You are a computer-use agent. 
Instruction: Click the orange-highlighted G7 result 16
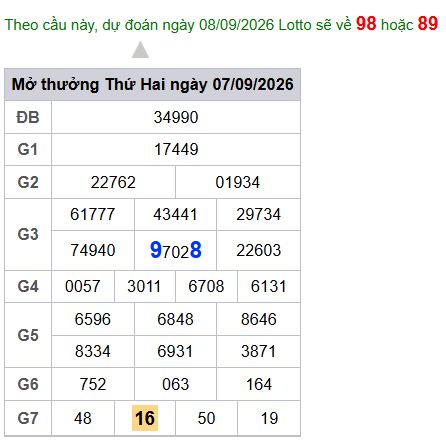[x=145, y=418]
